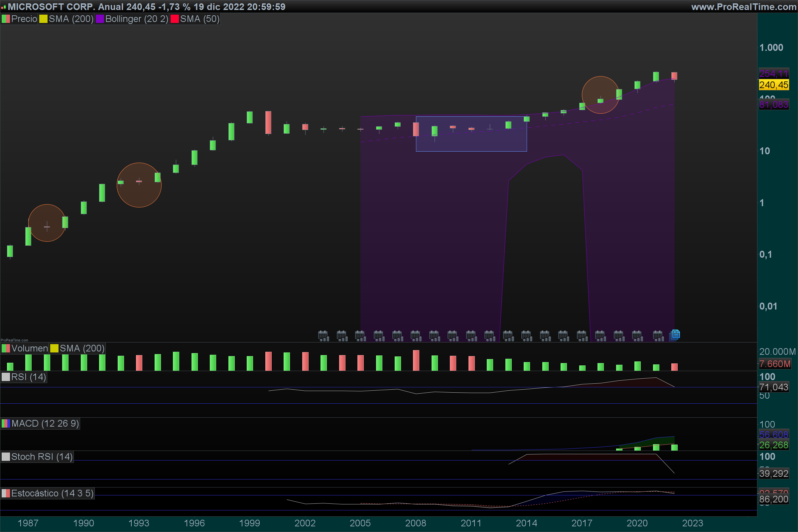
Task: Open the dividend calendar icon at 2020
Action: click(637, 336)
